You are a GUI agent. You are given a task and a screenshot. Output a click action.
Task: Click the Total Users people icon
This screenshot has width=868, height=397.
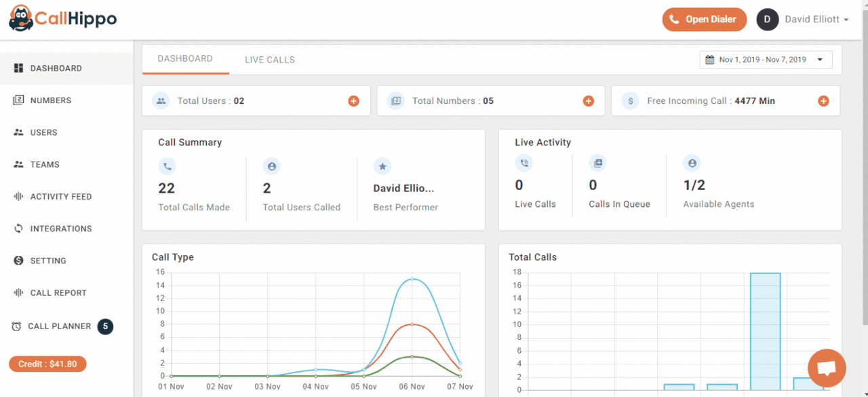(161, 100)
